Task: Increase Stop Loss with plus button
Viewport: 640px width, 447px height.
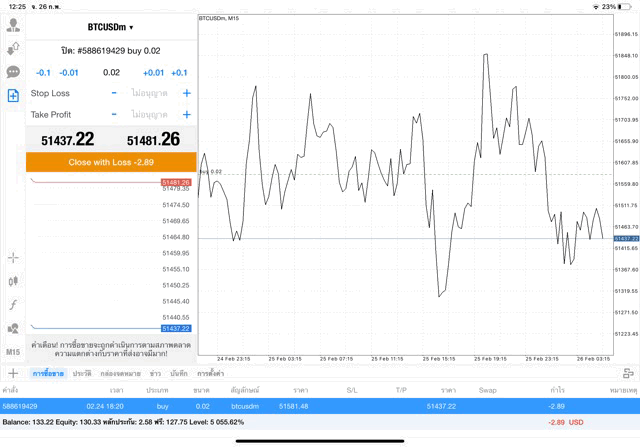Action: [x=186, y=93]
